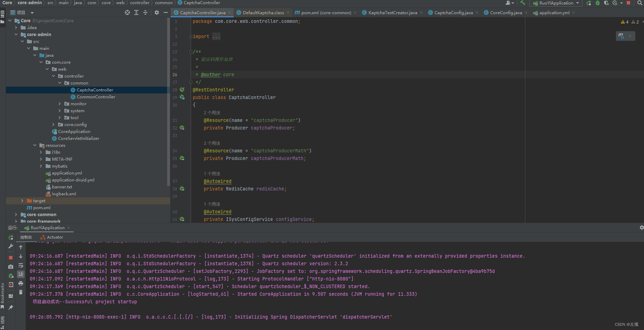Close the Maven reload notification
The height and width of the screenshot is (330, 644).
tap(630, 36)
